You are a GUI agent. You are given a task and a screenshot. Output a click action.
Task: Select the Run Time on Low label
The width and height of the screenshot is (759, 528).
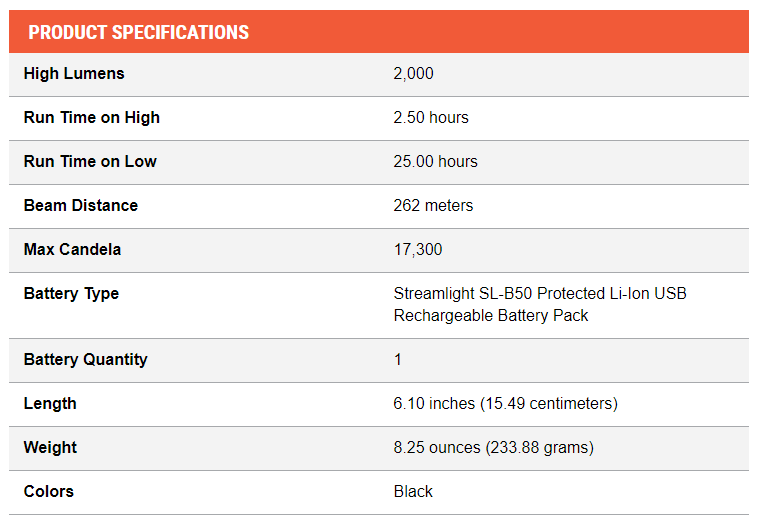tap(90, 162)
